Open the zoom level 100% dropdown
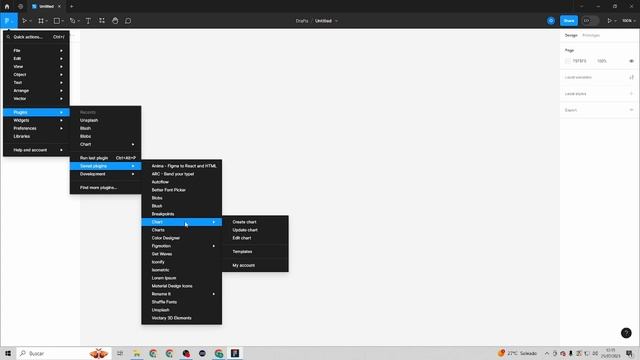 pyautogui.click(x=629, y=20)
